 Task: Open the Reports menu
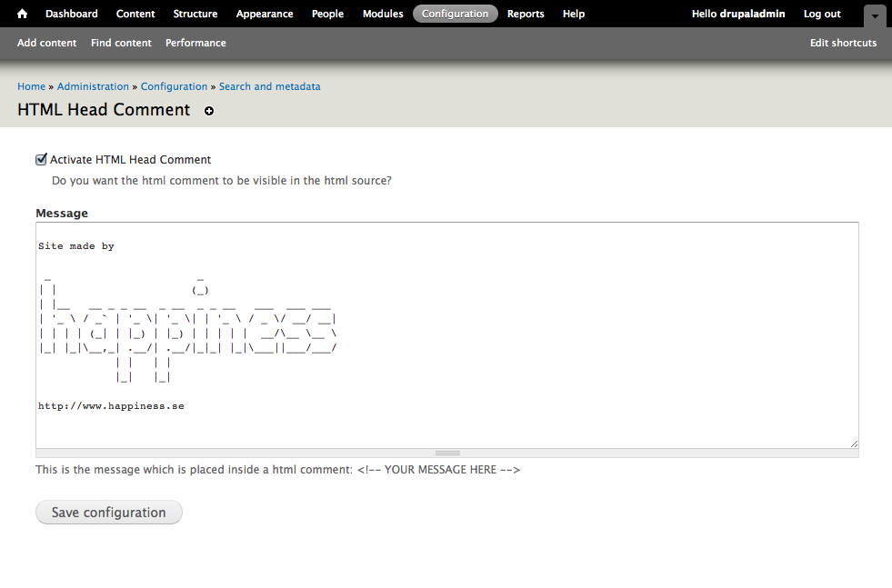pyautogui.click(x=526, y=14)
